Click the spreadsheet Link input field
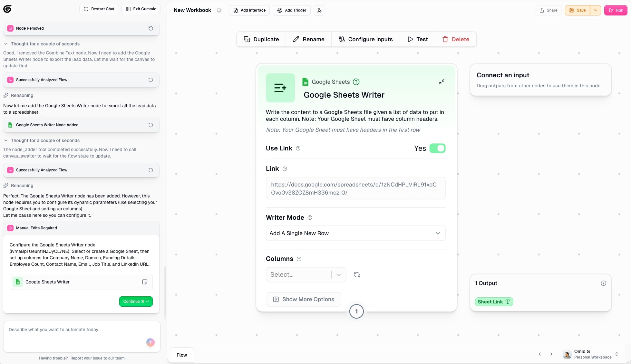The height and width of the screenshot is (364, 631). (355, 188)
